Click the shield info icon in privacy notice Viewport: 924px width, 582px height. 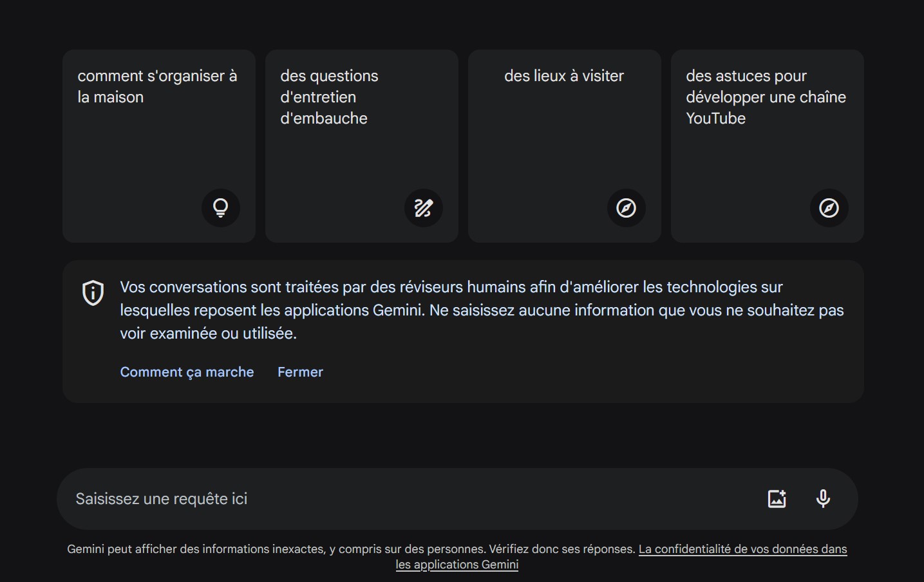(93, 293)
